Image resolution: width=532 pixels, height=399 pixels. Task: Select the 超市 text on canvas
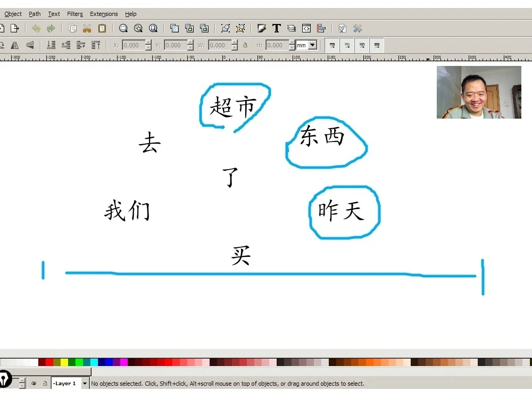pos(233,106)
